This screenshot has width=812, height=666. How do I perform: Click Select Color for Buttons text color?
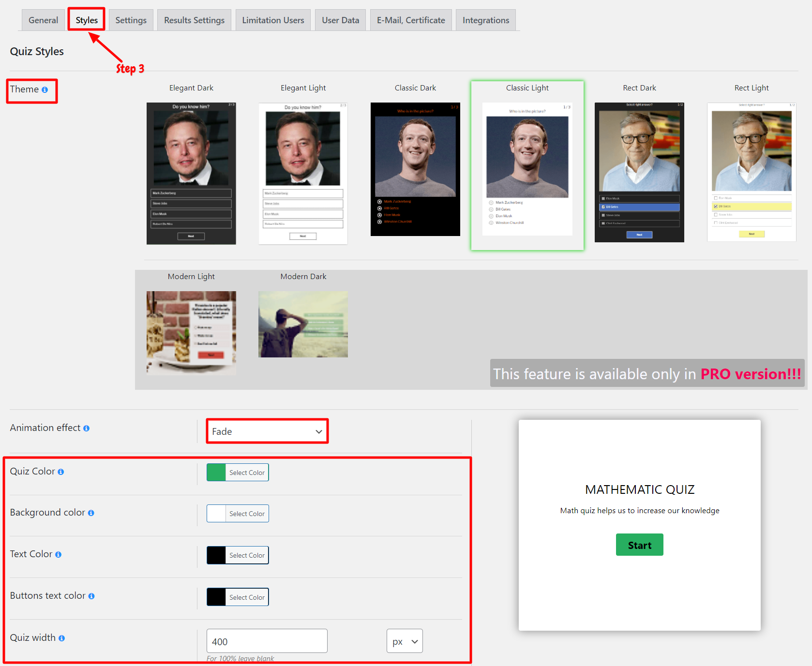pos(247,597)
